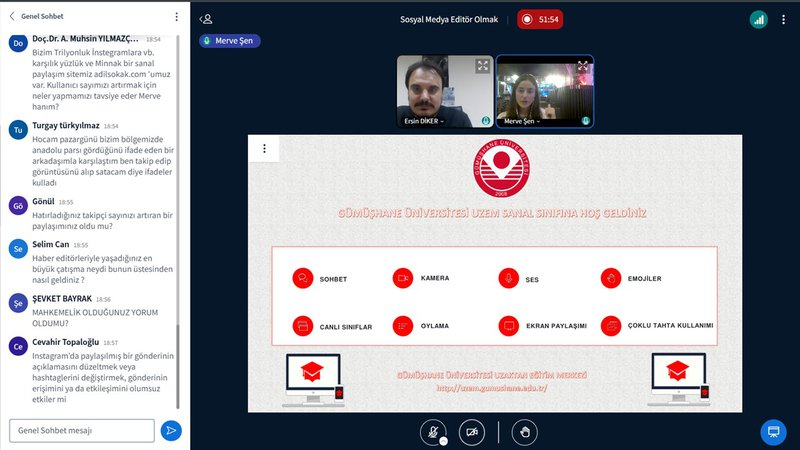
Task: Expand Ersin DİKER's webcam to fullscreen
Action: 483,66
